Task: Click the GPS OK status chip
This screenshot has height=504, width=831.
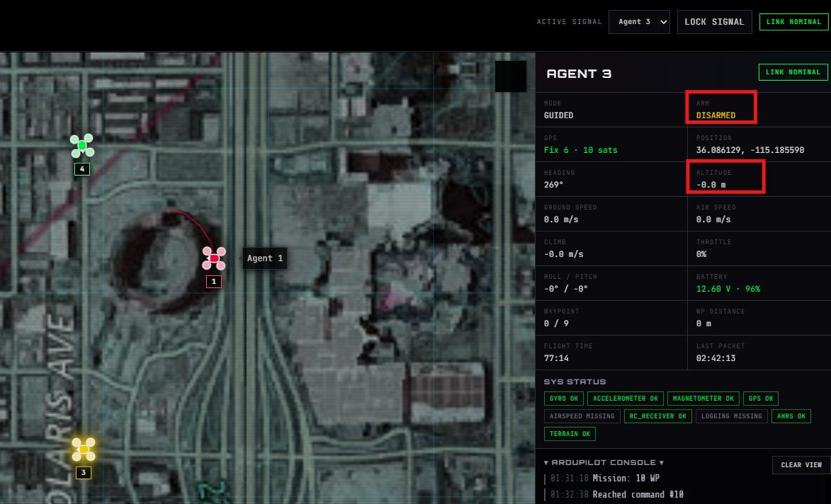Action: pyautogui.click(x=761, y=399)
